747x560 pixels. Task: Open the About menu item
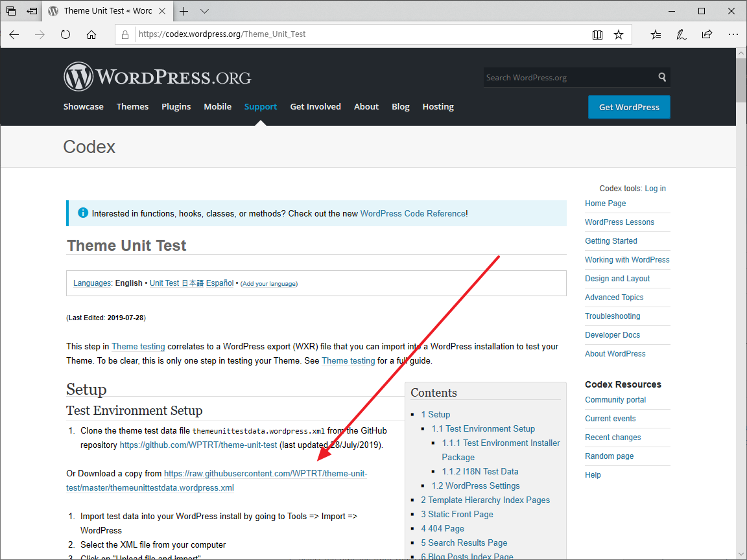click(366, 107)
